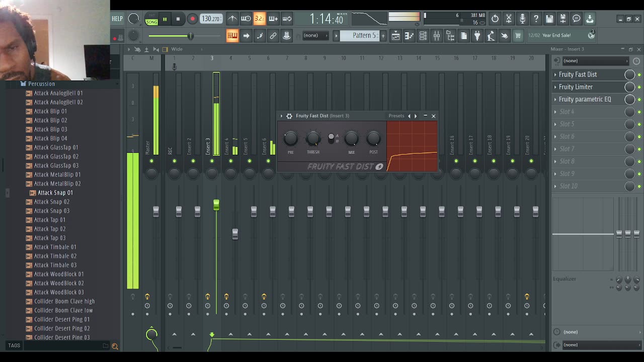Click the record button in transport
The width and height of the screenshot is (644, 362).
[x=192, y=19]
